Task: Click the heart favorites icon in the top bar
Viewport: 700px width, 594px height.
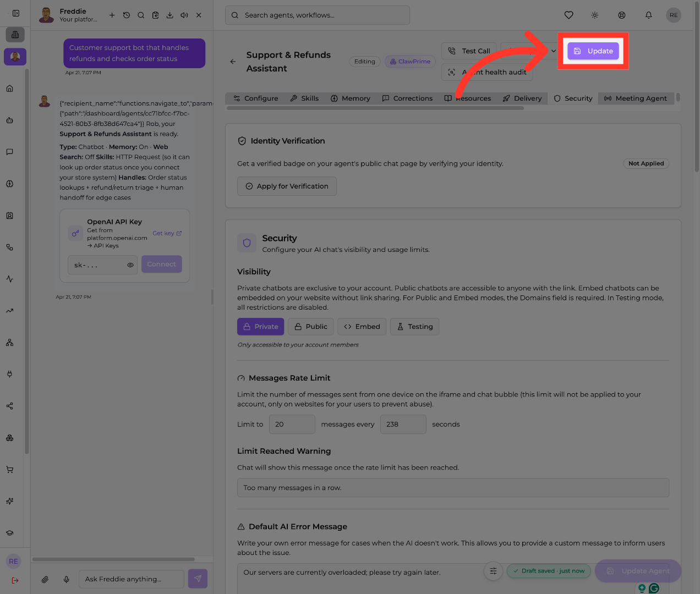Action: pos(569,15)
